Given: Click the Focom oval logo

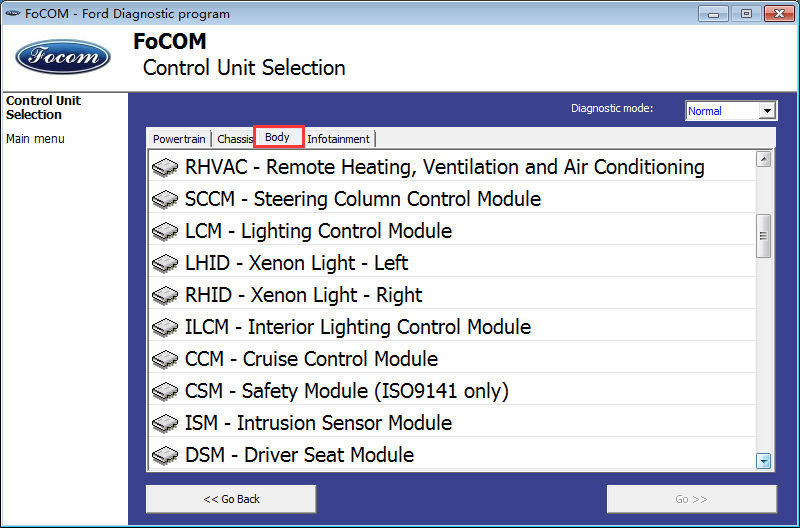Looking at the screenshot, I should (x=63, y=57).
